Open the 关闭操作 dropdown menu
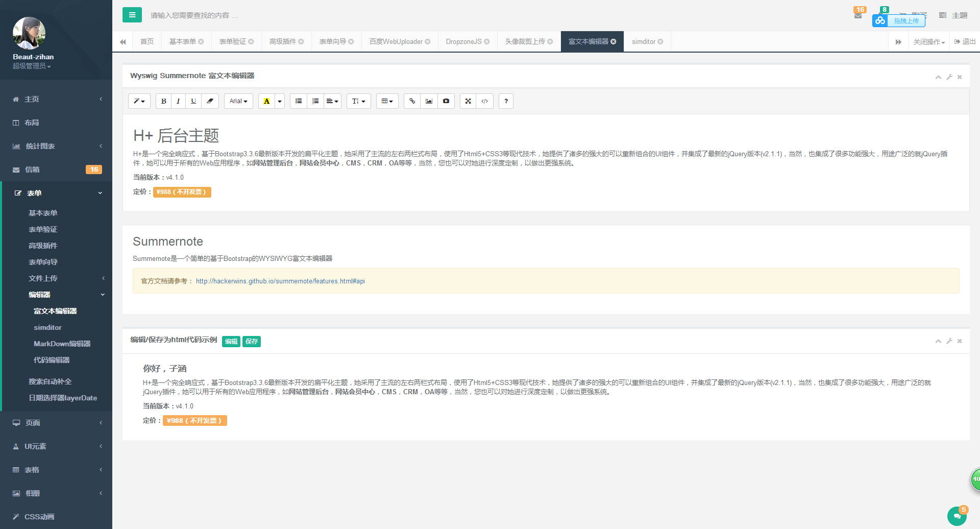Screen dimensions: 980x529 (929, 42)
